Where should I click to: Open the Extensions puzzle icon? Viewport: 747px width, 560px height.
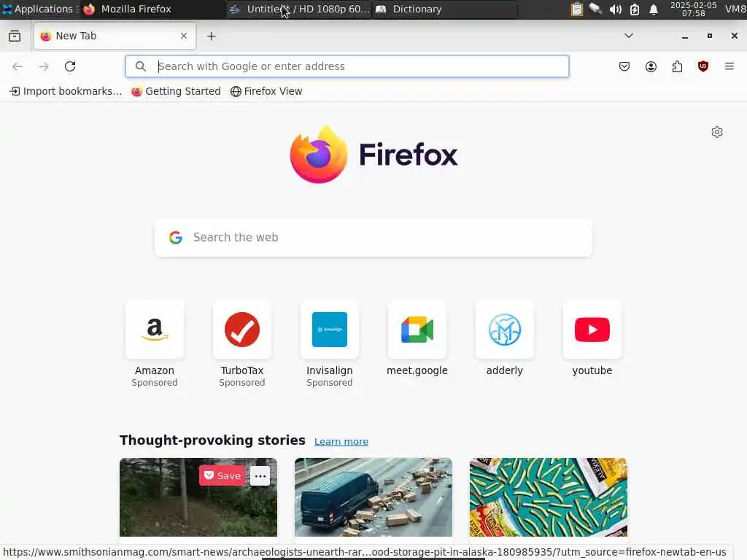coord(677,66)
